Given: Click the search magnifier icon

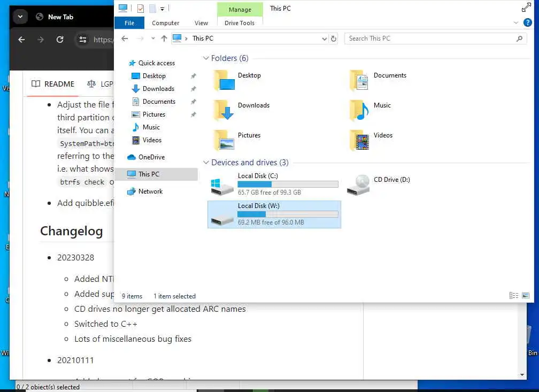Looking at the screenshot, I should (x=519, y=39).
